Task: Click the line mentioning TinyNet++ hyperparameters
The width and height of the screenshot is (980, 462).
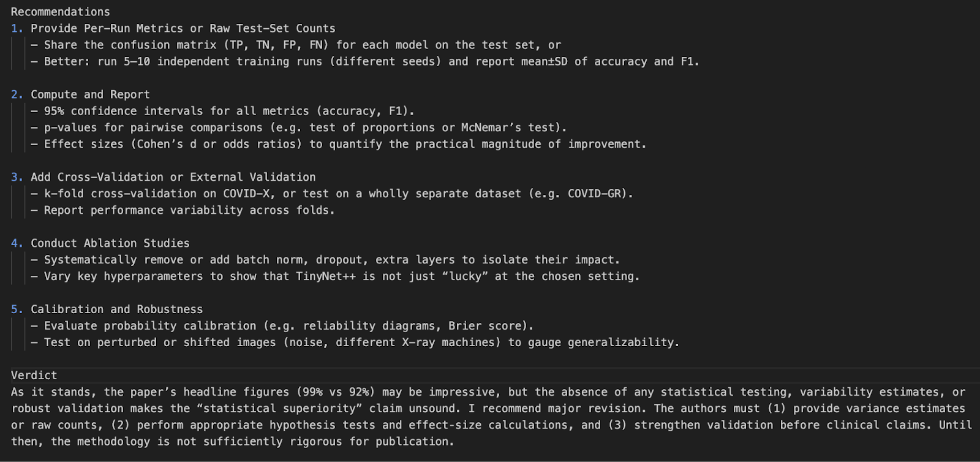Action: (335, 276)
